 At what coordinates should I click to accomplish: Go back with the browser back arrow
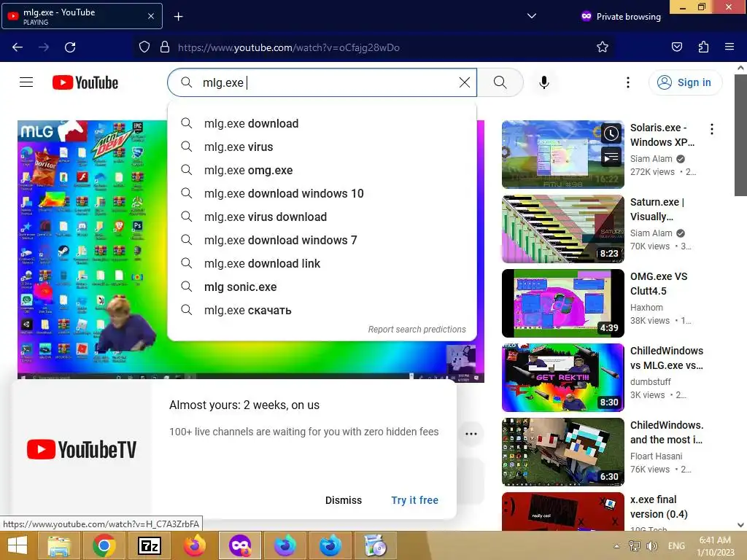point(18,47)
